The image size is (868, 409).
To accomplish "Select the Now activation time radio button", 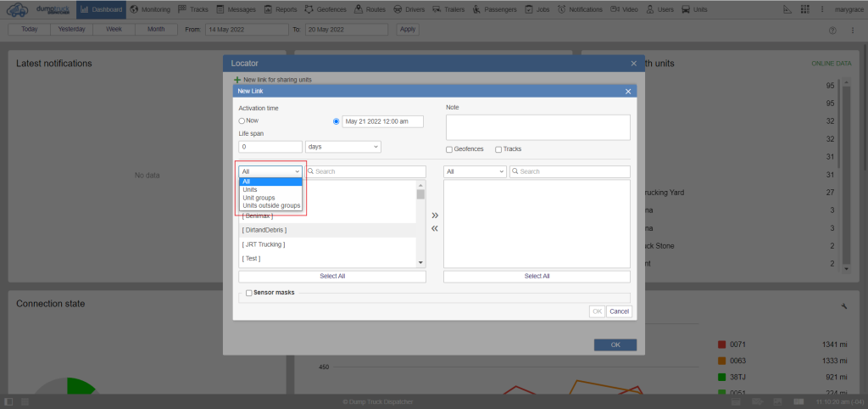I will point(242,121).
